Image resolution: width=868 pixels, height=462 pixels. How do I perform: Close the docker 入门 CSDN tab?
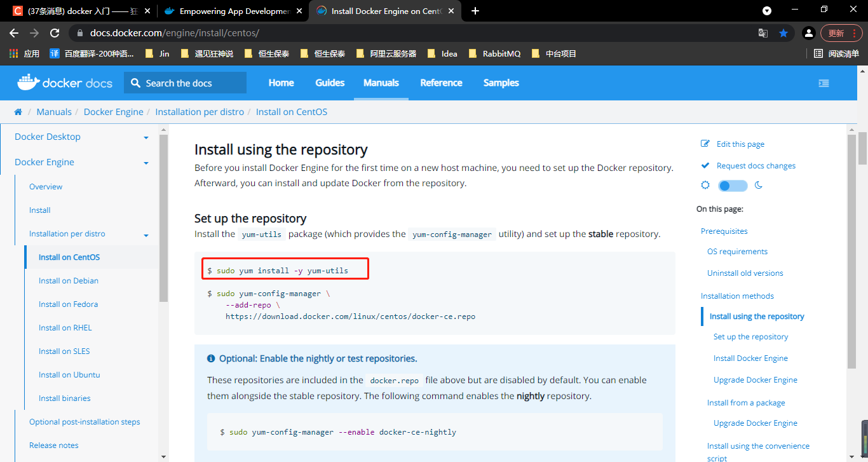tap(147, 11)
